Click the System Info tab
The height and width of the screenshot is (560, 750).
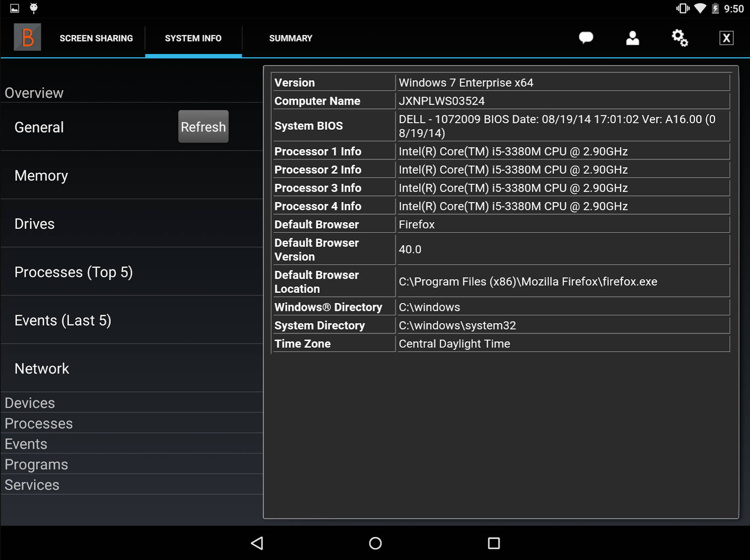pyautogui.click(x=193, y=38)
